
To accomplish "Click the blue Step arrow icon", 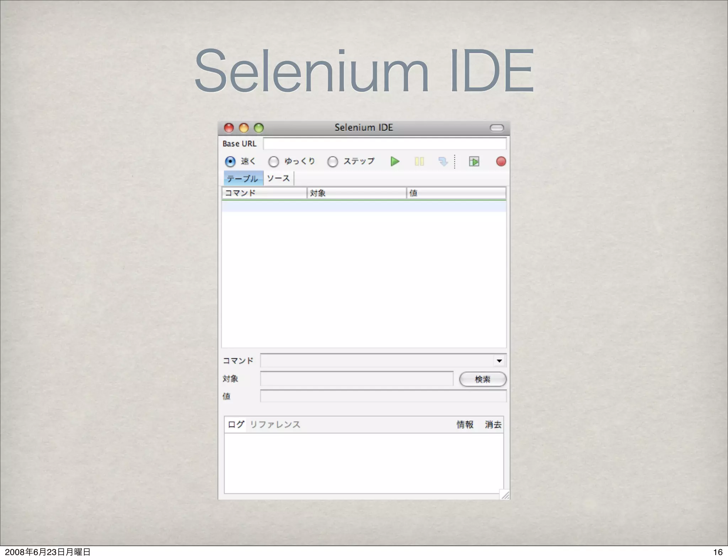I will click(443, 162).
